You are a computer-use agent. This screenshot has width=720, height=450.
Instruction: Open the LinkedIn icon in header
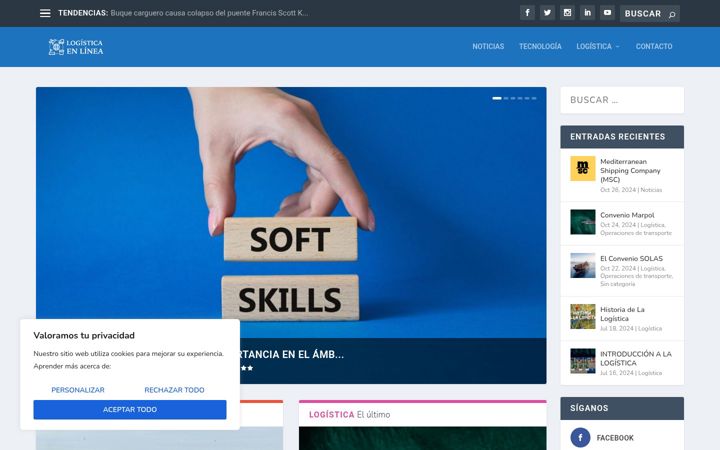587,13
